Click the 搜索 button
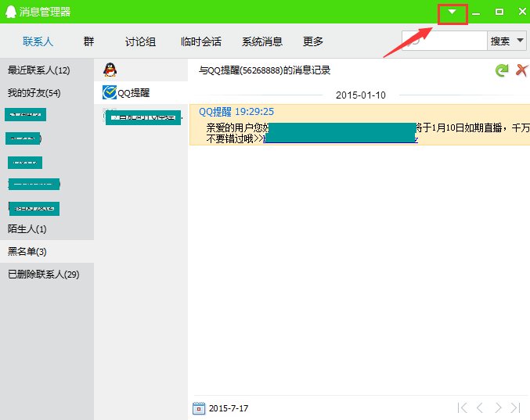Viewport: 530px width, 420px height. click(500, 41)
